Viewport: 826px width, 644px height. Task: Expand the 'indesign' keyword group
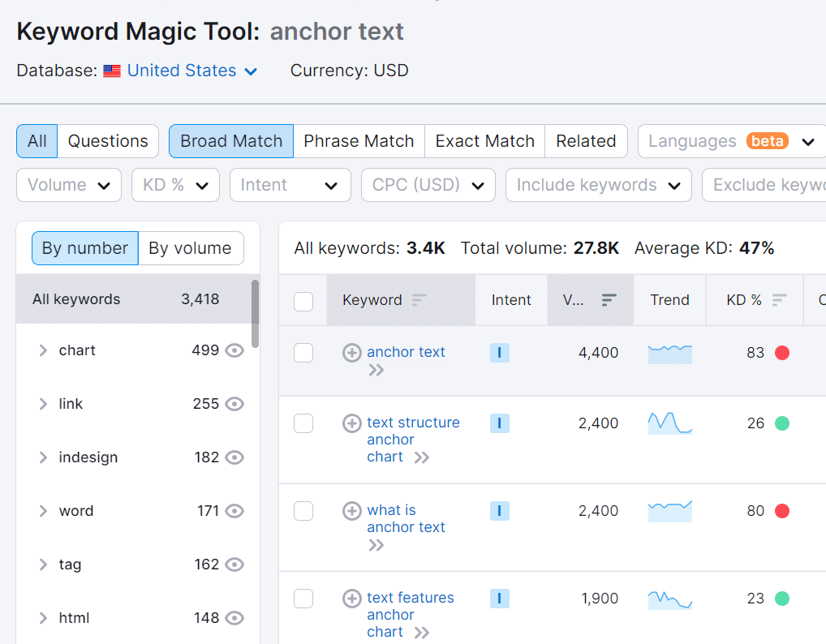pos(43,457)
